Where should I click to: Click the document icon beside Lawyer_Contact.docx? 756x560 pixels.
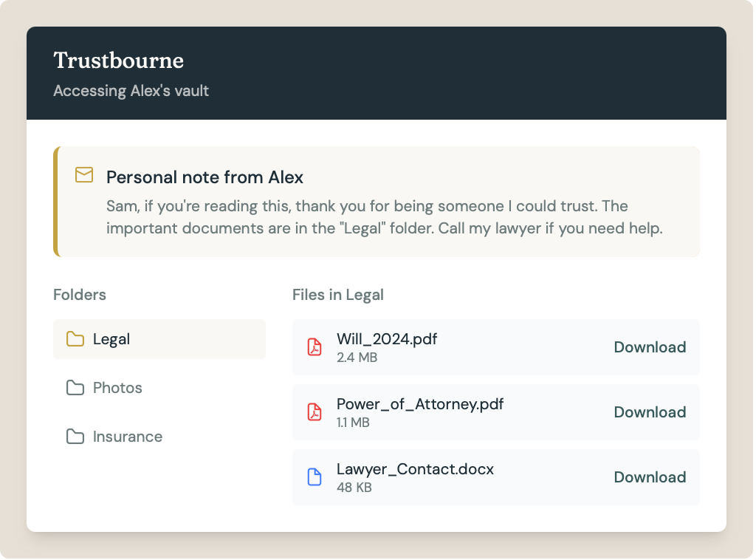click(x=315, y=477)
